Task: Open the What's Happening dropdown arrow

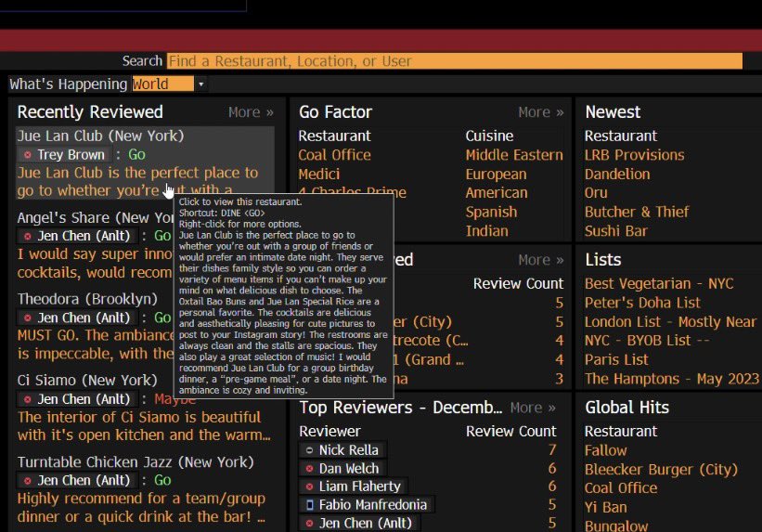Action: point(200,84)
